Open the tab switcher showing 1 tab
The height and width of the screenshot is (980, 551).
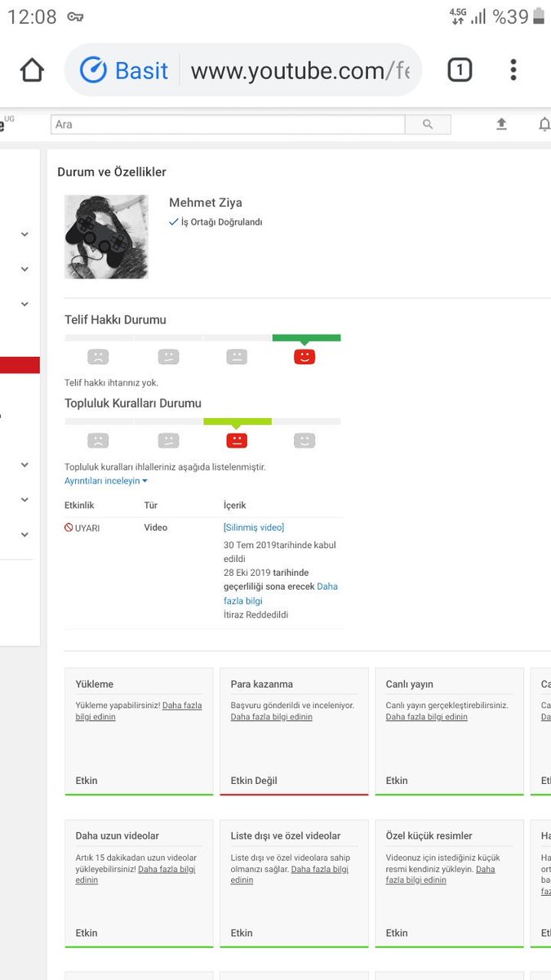[460, 70]
